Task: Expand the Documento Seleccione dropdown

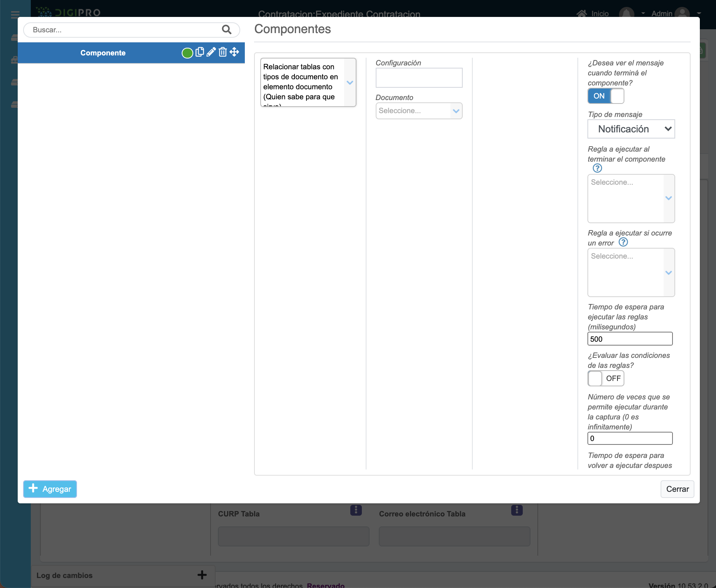Action: click(x=419, y=111)
